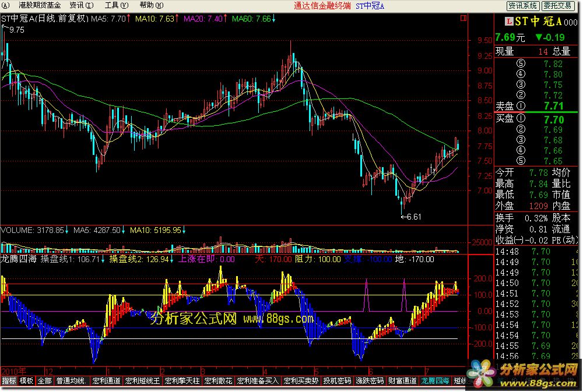583x392 pixels.
Task: Click the 卖盘① price 7.71
Action: [554, 106]
